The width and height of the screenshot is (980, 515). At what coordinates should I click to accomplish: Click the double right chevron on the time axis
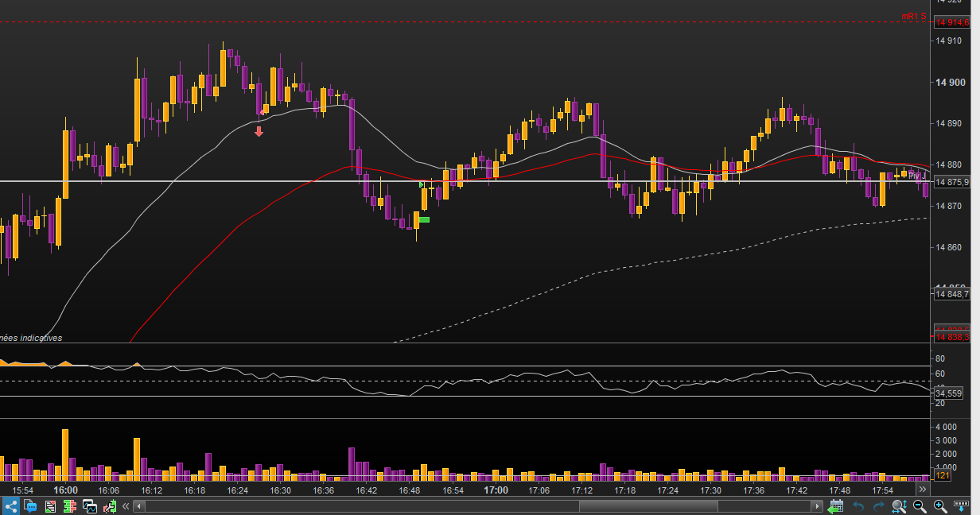click(922, 490)
